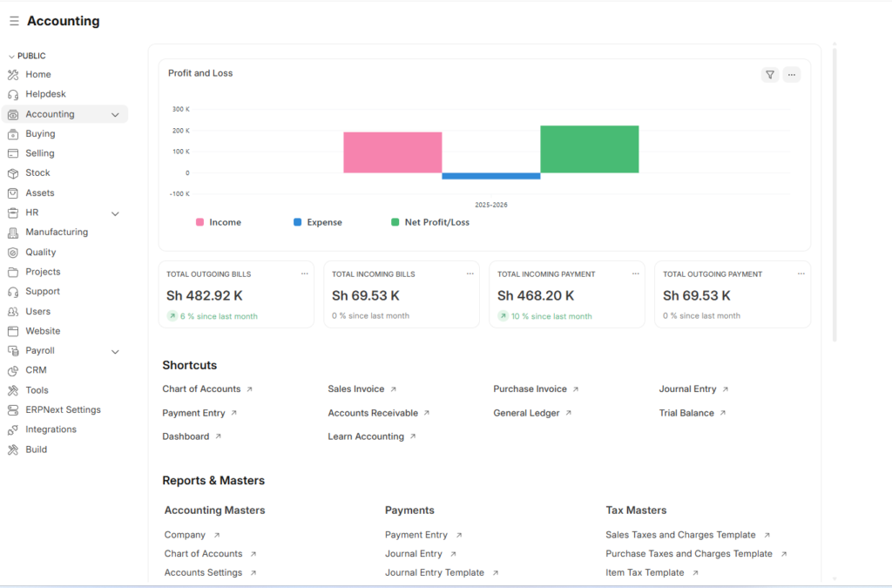This screenshot has height=588, width=892.
Task: Toggle the Net Profit/Loss legend series
Action: click(x=429, y=222)
